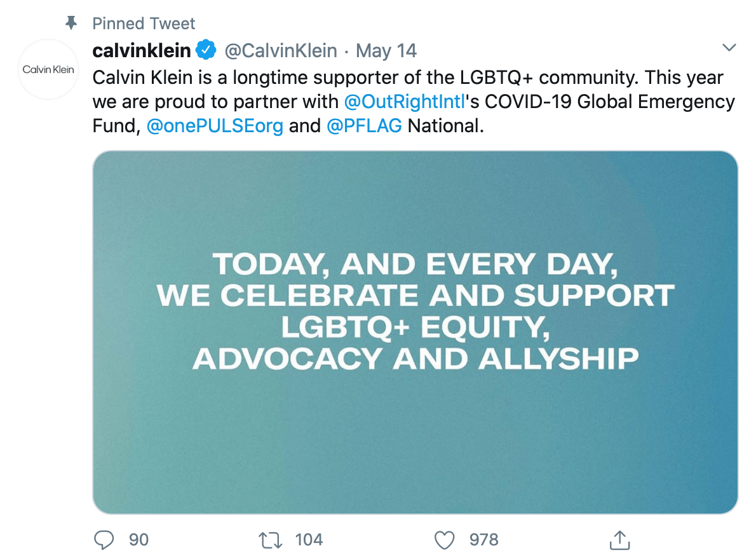Click the blue verified checkmark badge
Screen dimensions: 756x560
tap(206, 50)
